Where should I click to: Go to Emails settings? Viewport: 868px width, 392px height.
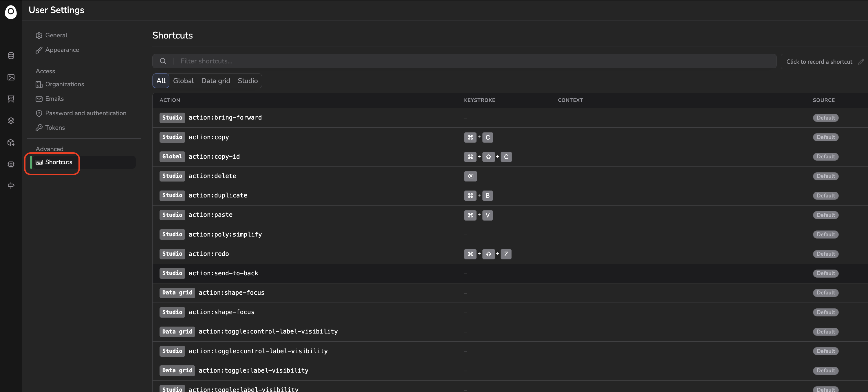click(54, 99)
